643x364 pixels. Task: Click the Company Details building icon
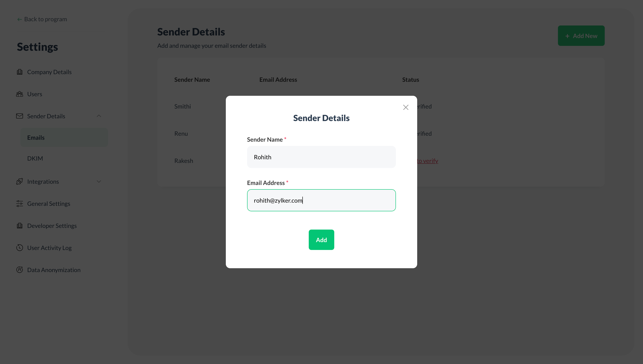coord(20,72)
